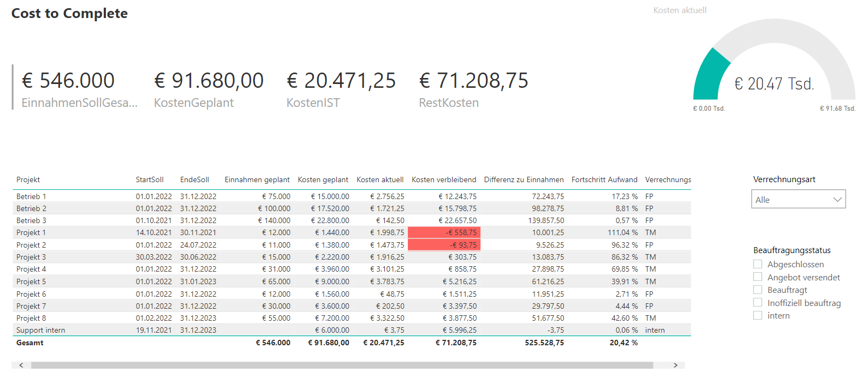Sort by Kosten verbleibend column header
868x390 pixels.
(444, 179)
